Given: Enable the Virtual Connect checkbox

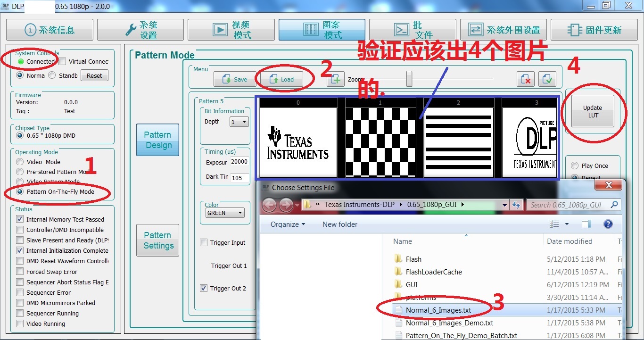Looking at the screenshot, I should click(62, 62).
